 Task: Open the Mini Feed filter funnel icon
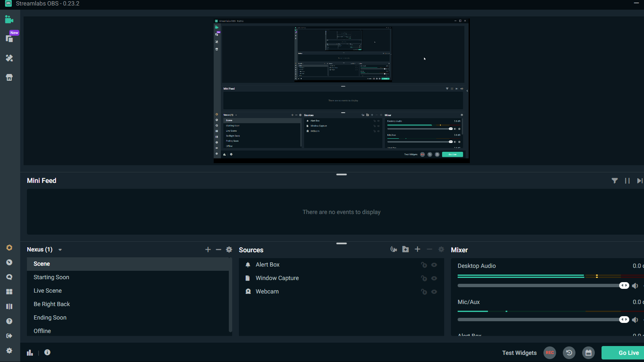click(x=615, y=181)
